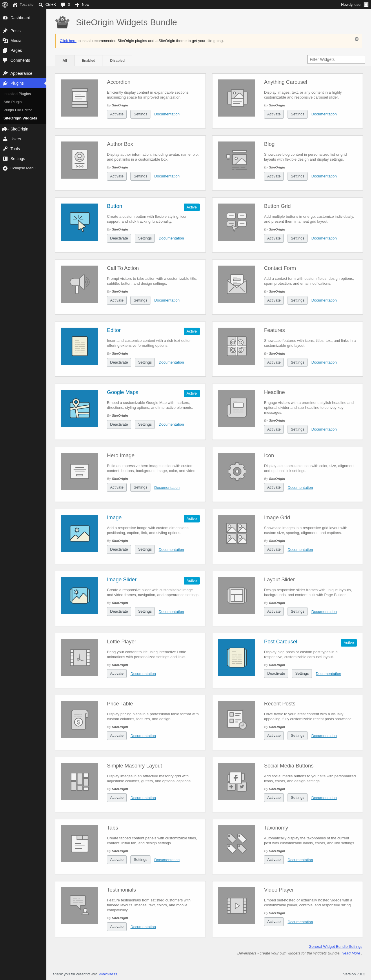
Task: Open the Test site home link
Action: click(x=23, y=5)
